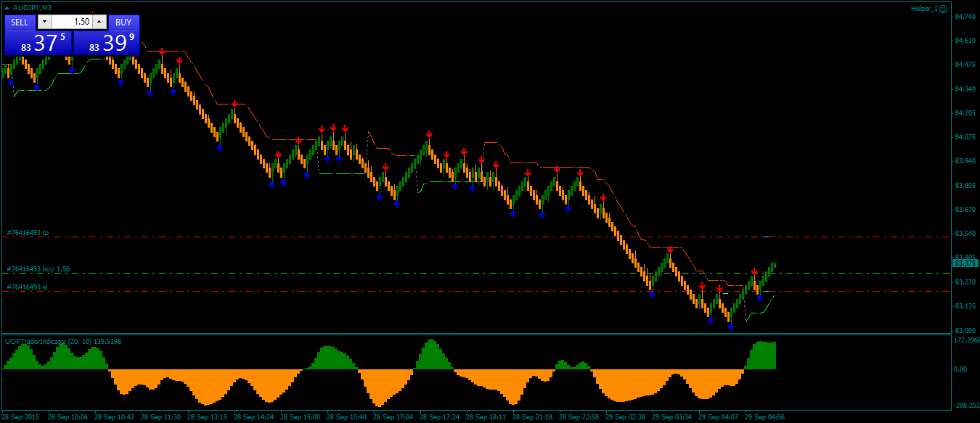Click the 83.135 price axis label
This screenshot has width=980, height=423.
click(965, 306)
